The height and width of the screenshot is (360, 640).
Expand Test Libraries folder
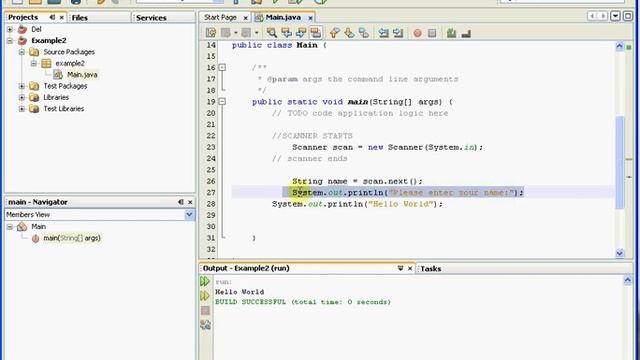coord(22,109)
